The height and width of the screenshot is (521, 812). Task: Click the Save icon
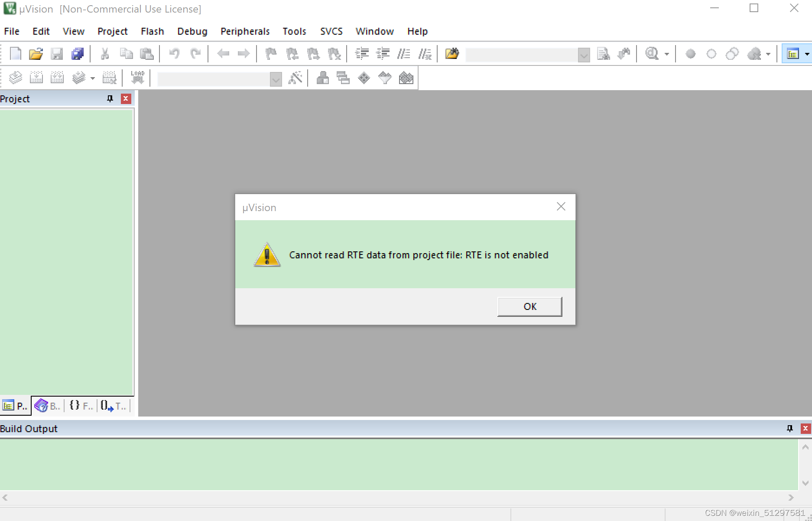click(57, 54)
